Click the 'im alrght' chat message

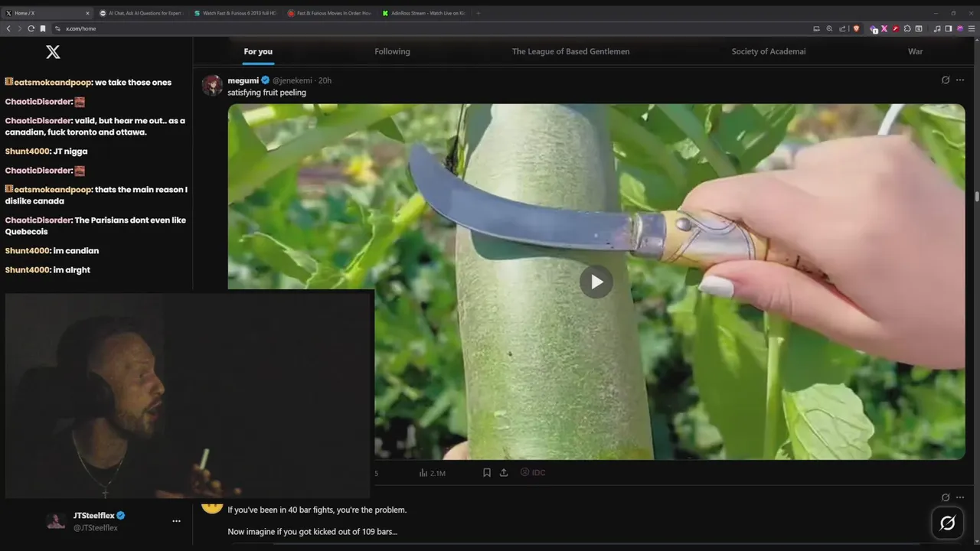[47, 270]
